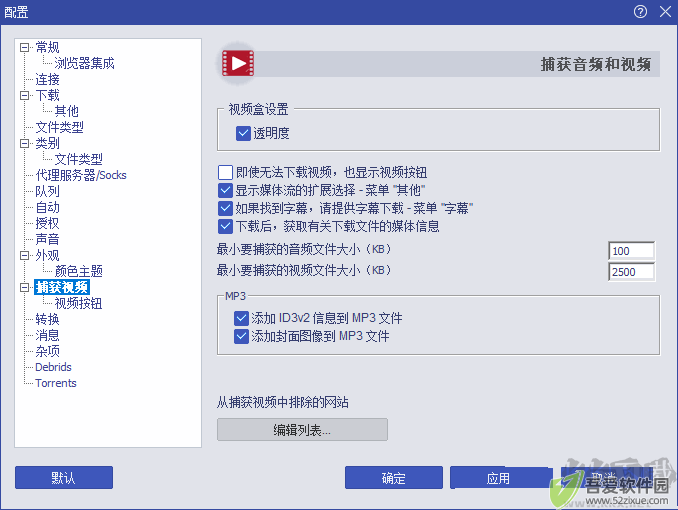
Task: Open 转换 settings page
Action: pyautogui.click(x=47, y=319)
